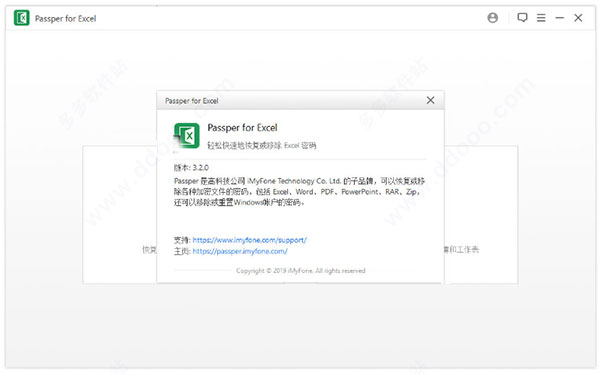Screen dimensions: 600x374
Task: Minimize the Passper for Excel window
Action: (x=559, y=18)
